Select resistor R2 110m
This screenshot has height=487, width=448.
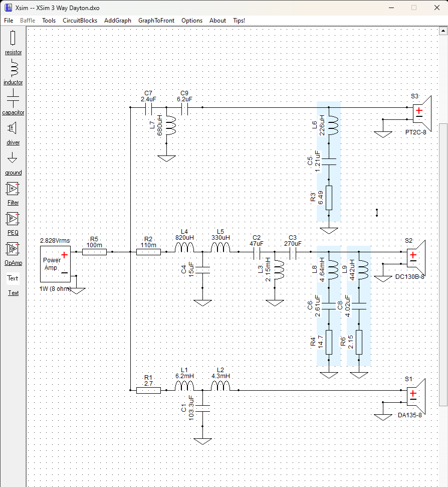(148, 252)
